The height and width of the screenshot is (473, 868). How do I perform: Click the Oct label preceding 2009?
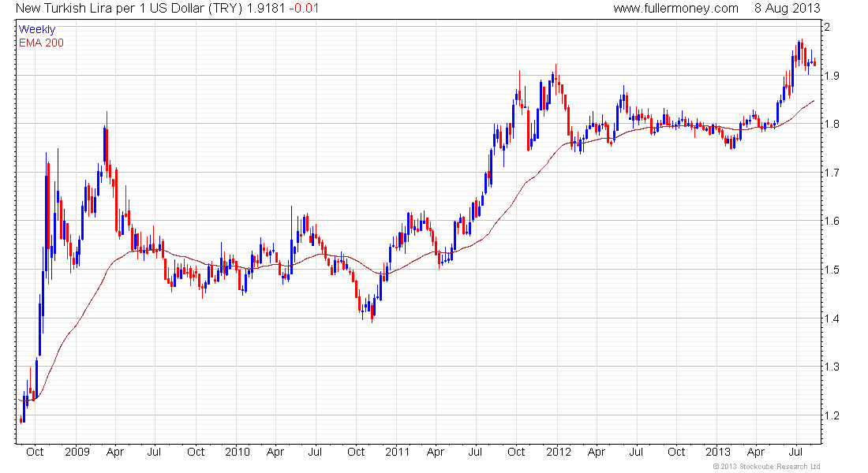point(35,452)
